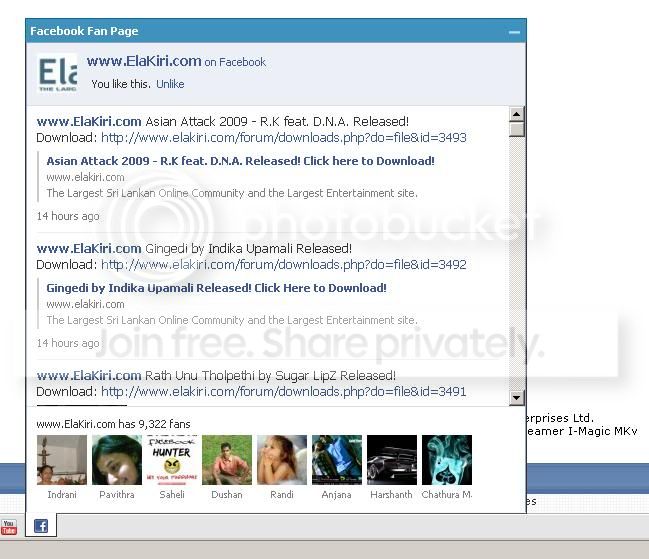Click www.ElaKiri.com author name on Rath Unu post
Screen dimensions: 649x559
89,376
